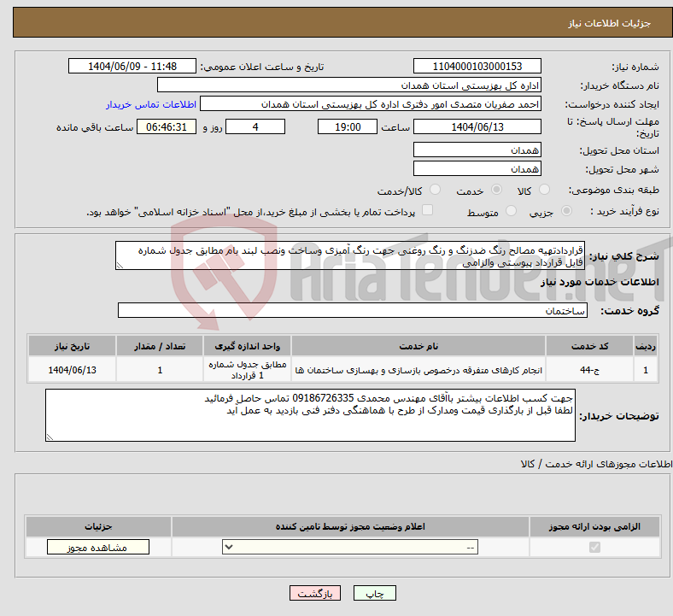This screenshot has height=616, width=673.
Task: Click the نوع فرآیند خرید label
Action: pyautogui.click(x=624, y=211)
